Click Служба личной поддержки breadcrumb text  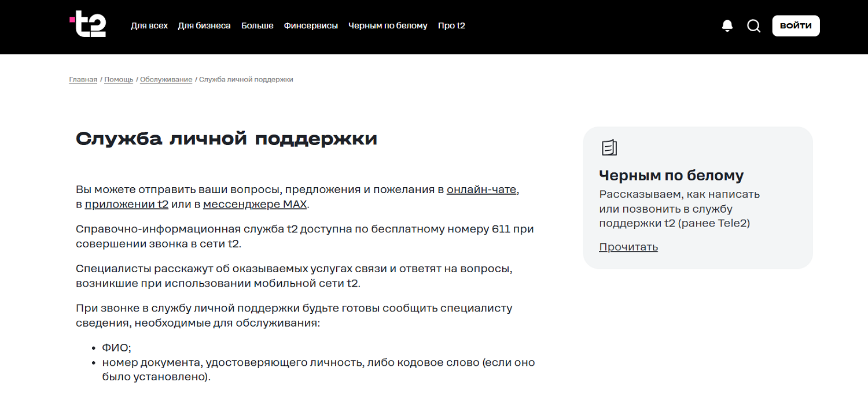246,80
